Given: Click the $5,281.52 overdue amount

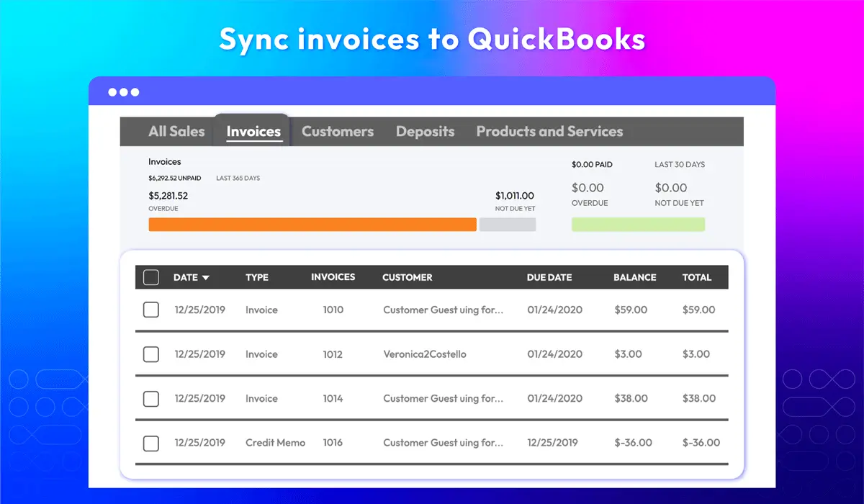Looking at the screenshot, I should click(168, 196).
